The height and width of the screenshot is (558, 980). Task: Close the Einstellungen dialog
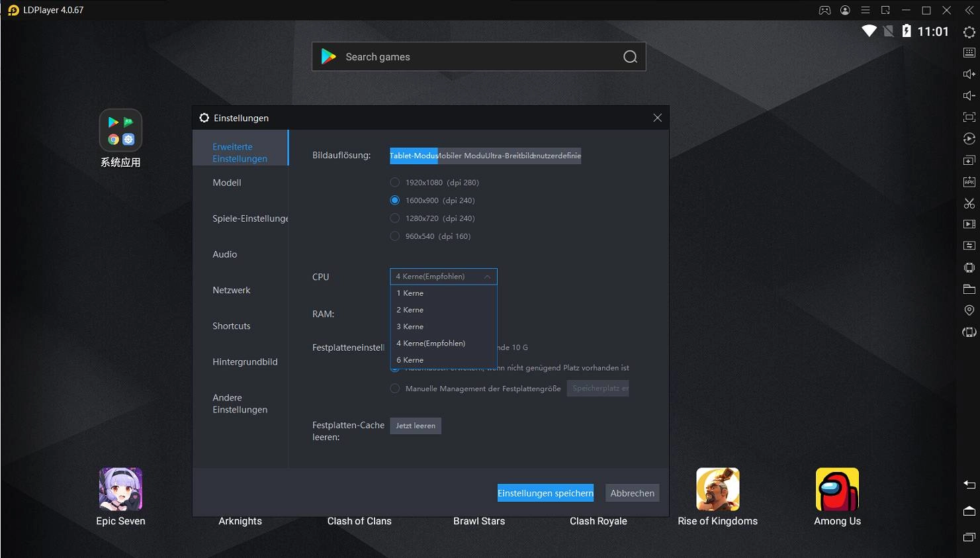[657, 118]
